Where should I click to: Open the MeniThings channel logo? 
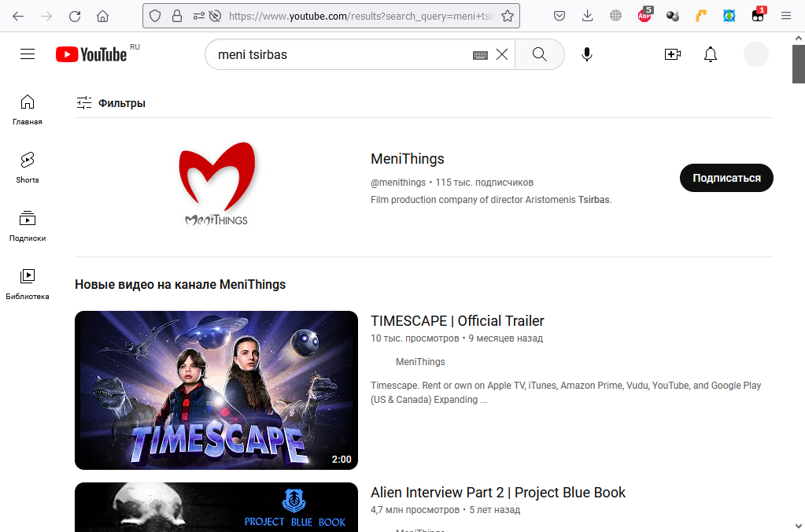pyautogui.click(x=216, y=184)
